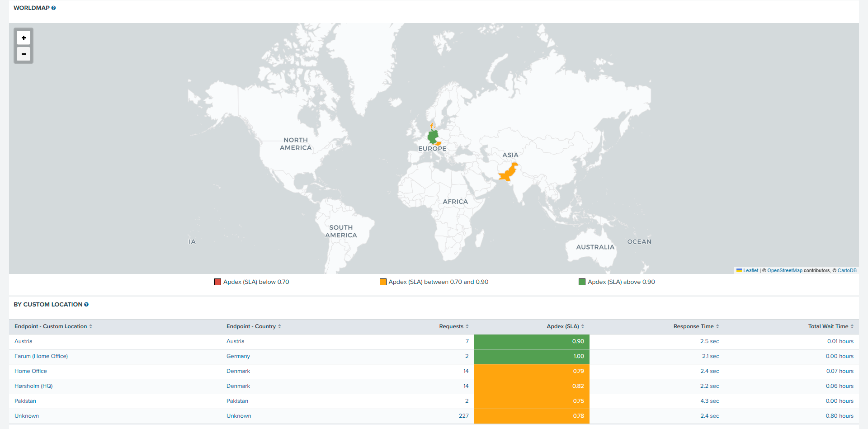868x429 pixels.
Task: Zoom in on the world map
Action: 24,38
